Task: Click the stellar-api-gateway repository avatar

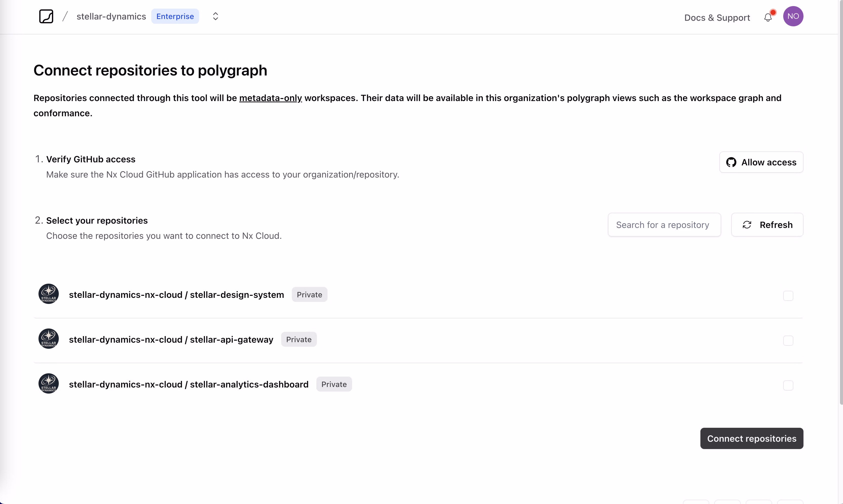Action: [48, 338]
